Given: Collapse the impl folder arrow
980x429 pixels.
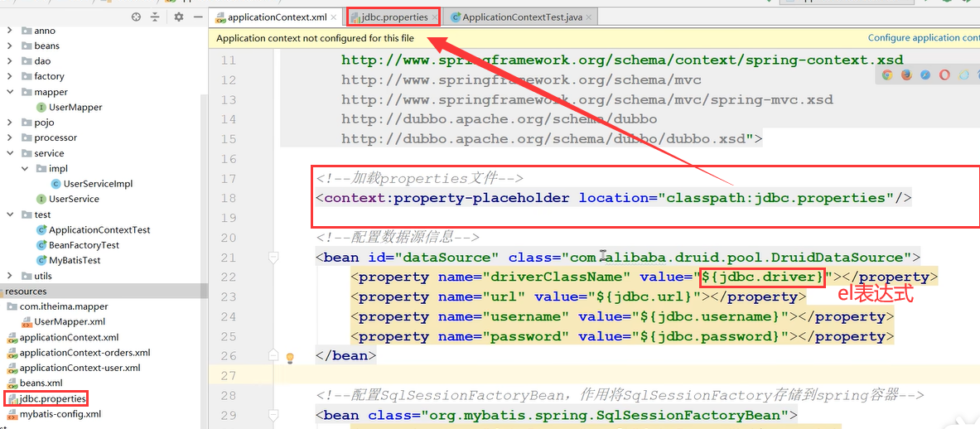Looking at the screenshot, I should tap(24, 169).
